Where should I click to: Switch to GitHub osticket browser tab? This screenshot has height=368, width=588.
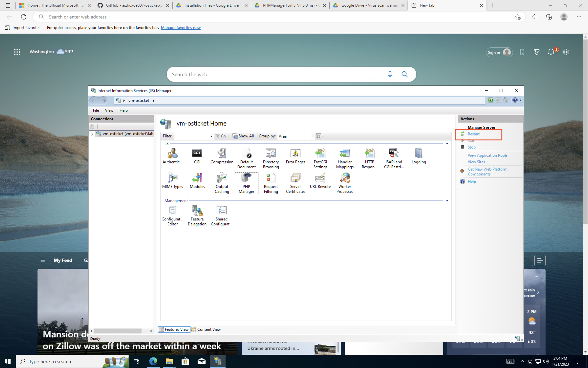pyautogui.click(x=133, y=5)
